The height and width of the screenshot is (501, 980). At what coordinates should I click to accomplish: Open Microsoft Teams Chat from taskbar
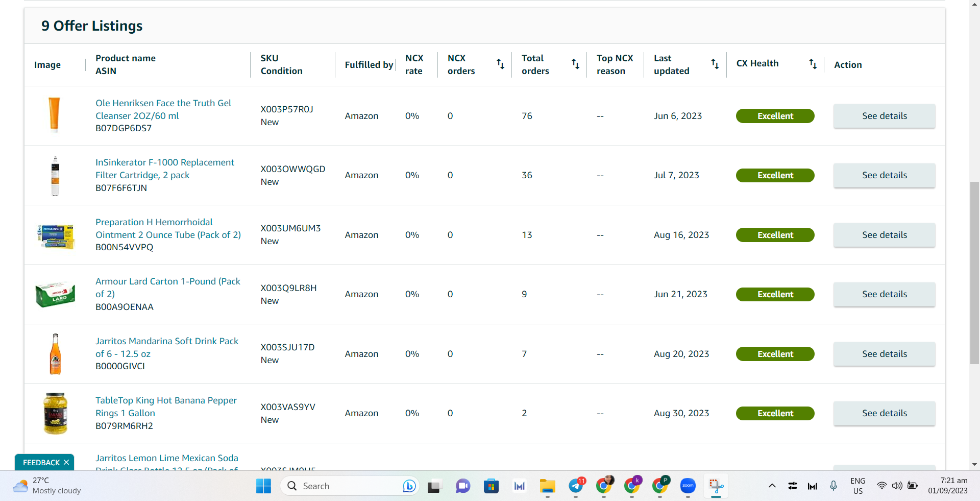click(x=462, y=486)
